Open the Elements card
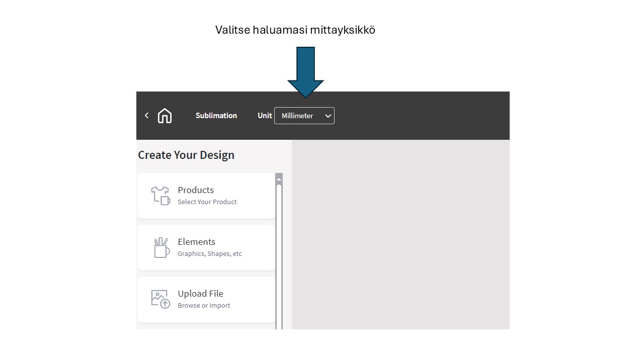 [206, 247]
